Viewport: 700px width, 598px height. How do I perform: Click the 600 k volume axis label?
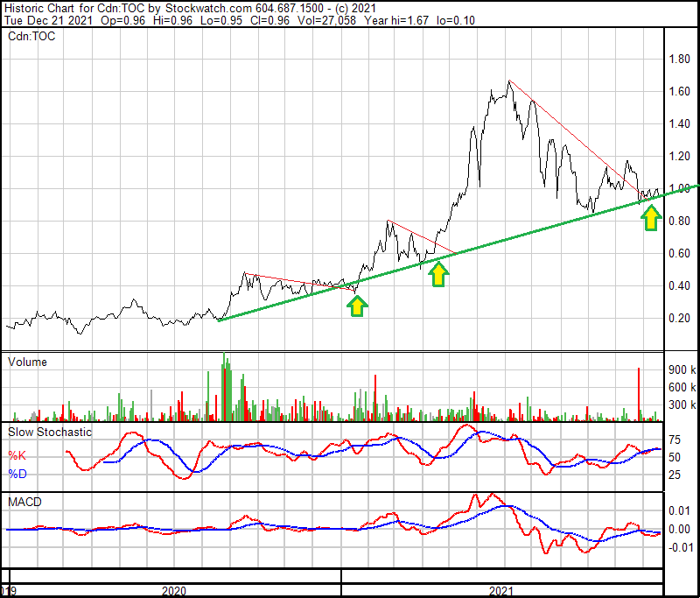coord(682,387)
